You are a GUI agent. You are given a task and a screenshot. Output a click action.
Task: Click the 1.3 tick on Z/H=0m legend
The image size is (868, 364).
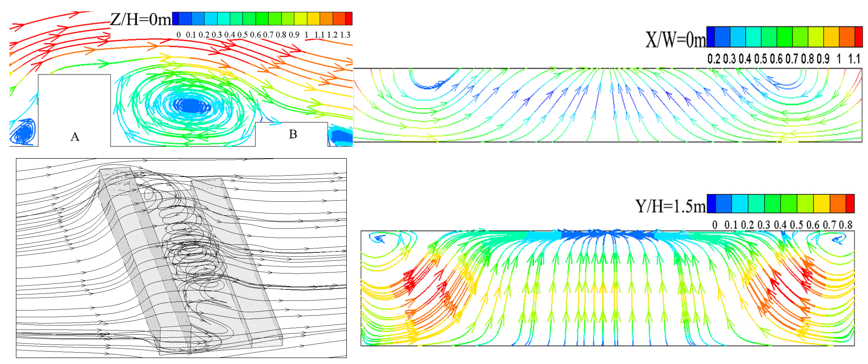pyautogui.click(x=345, y=35)
